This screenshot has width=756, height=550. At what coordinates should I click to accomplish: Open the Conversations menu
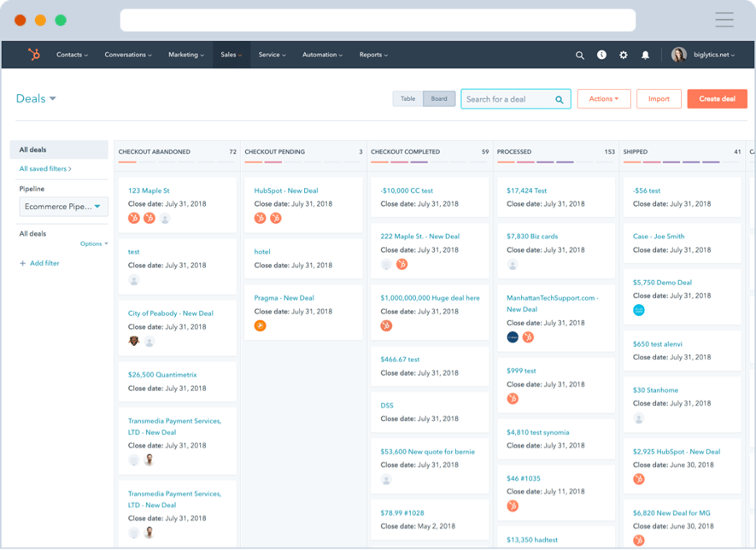click(x=128, y=55)
